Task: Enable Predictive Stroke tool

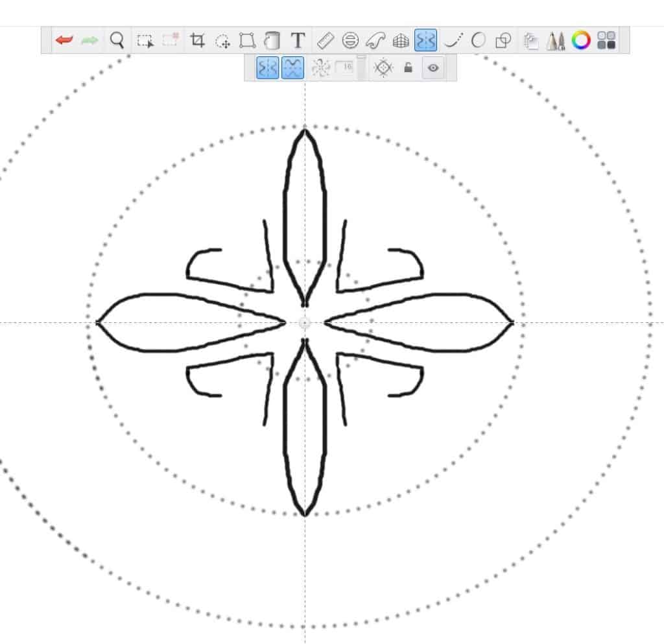Action: (478, 41)
